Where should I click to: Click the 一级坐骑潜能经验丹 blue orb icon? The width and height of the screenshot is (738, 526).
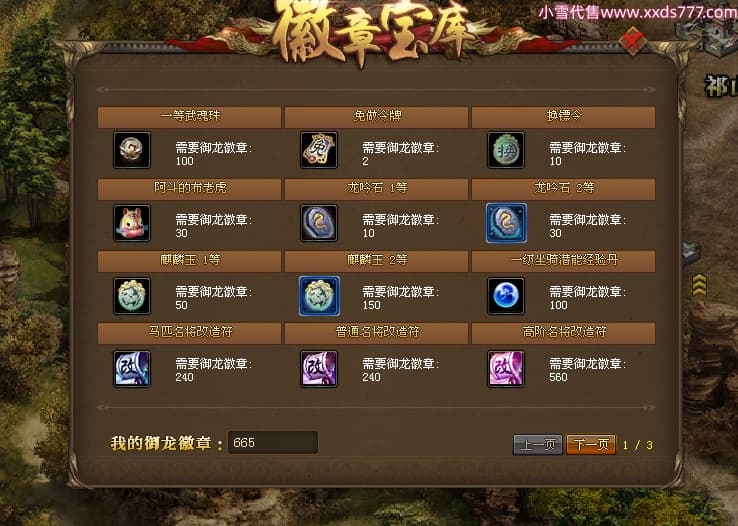506,296
